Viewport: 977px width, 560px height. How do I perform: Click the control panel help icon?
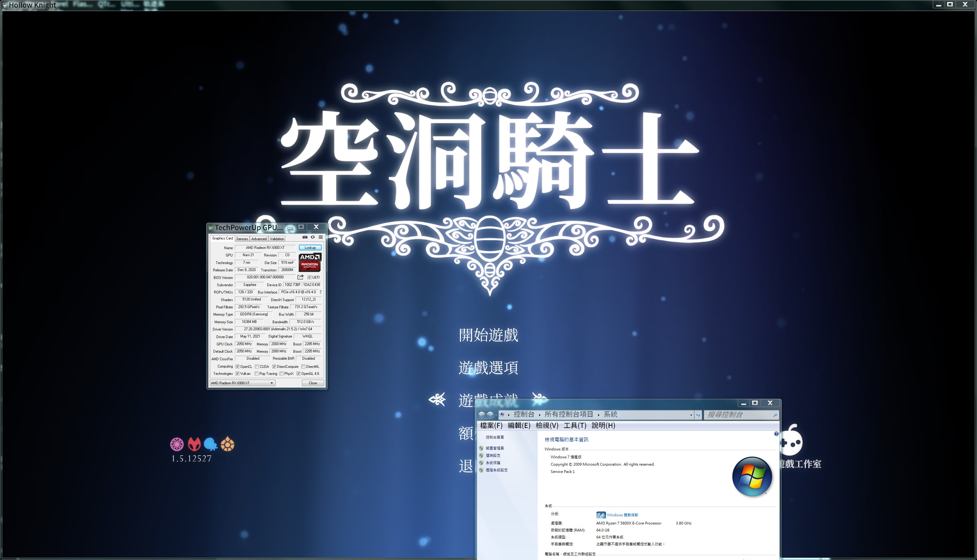[776, 434]
